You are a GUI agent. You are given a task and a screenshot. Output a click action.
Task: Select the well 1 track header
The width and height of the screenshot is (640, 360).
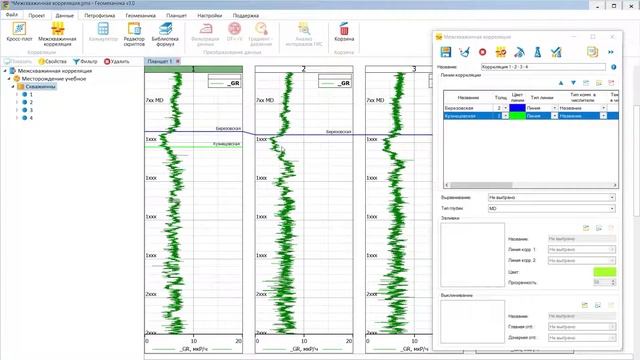193,69
